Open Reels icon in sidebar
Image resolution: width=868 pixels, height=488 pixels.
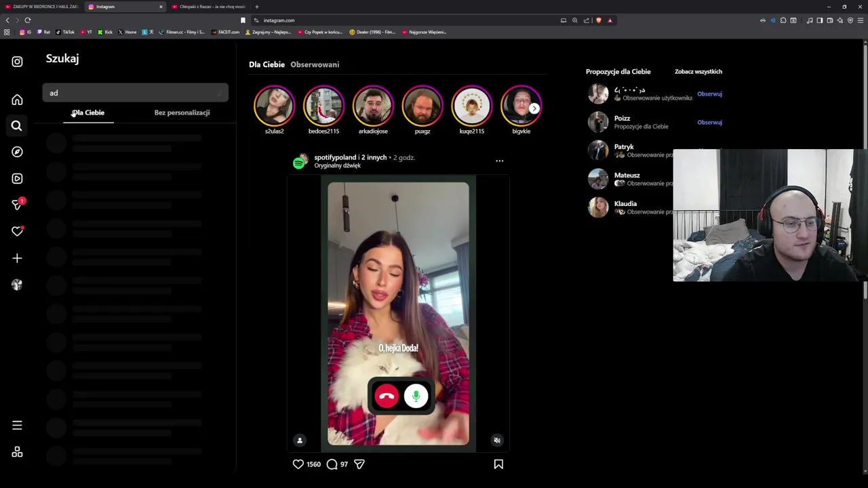[x=17, y=178]
